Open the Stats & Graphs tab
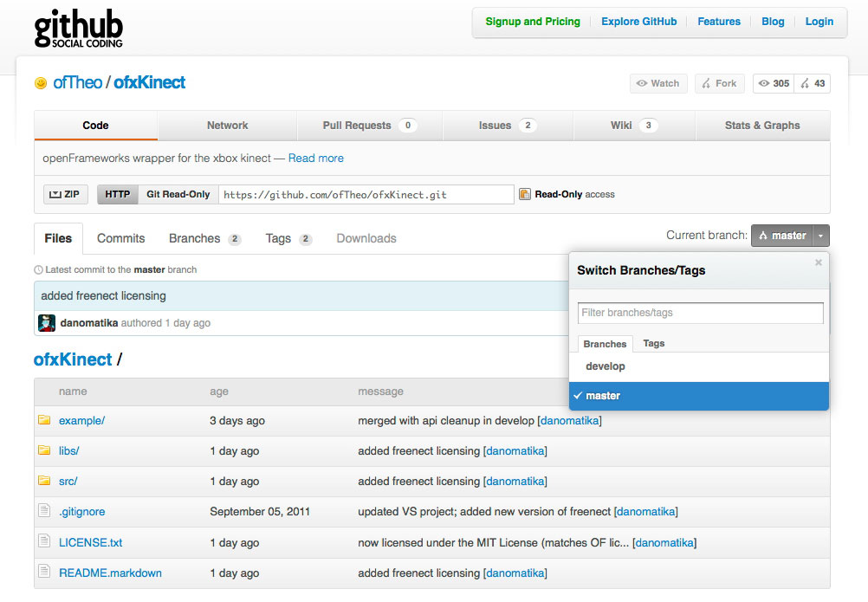 pos(762,126)
